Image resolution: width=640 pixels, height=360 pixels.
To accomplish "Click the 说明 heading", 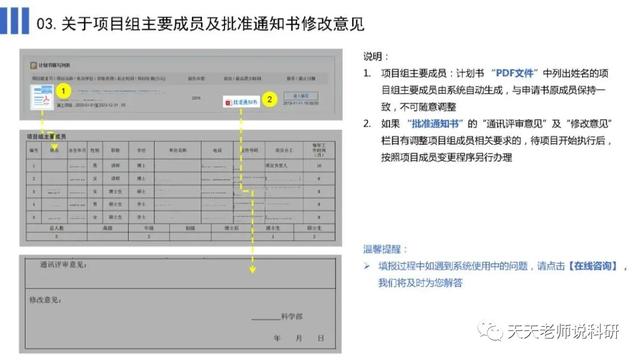I will [x=376, y=56].
